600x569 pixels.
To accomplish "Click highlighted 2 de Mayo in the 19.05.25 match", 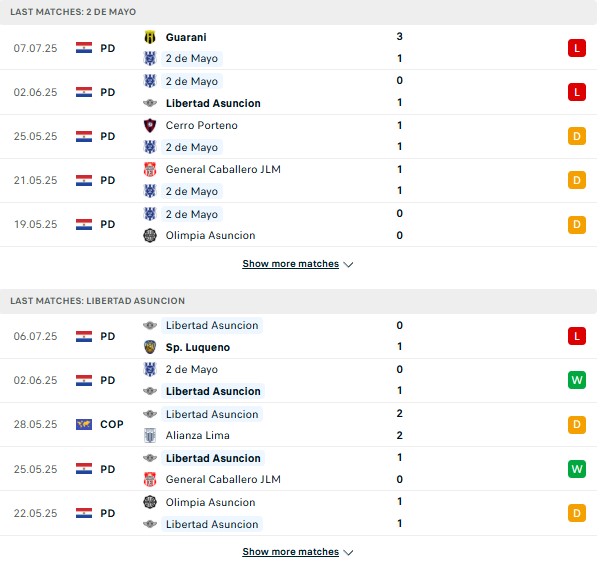I will click(192, 214).
